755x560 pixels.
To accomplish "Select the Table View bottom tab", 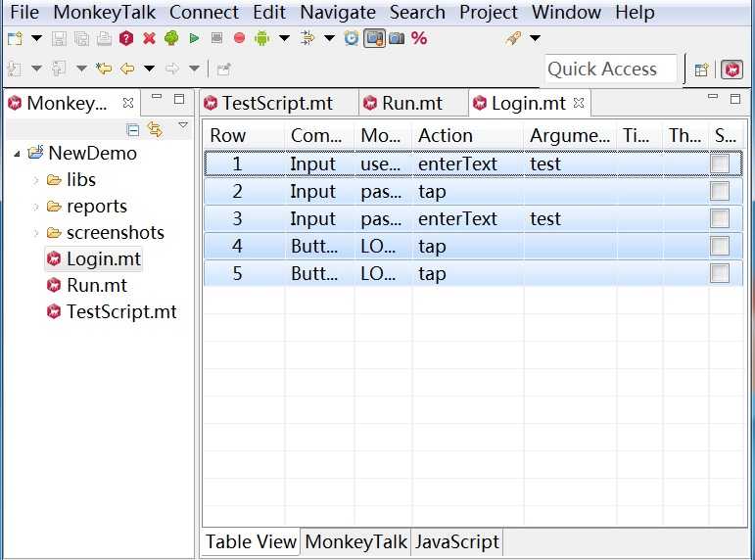I will (x=251, y=542).
